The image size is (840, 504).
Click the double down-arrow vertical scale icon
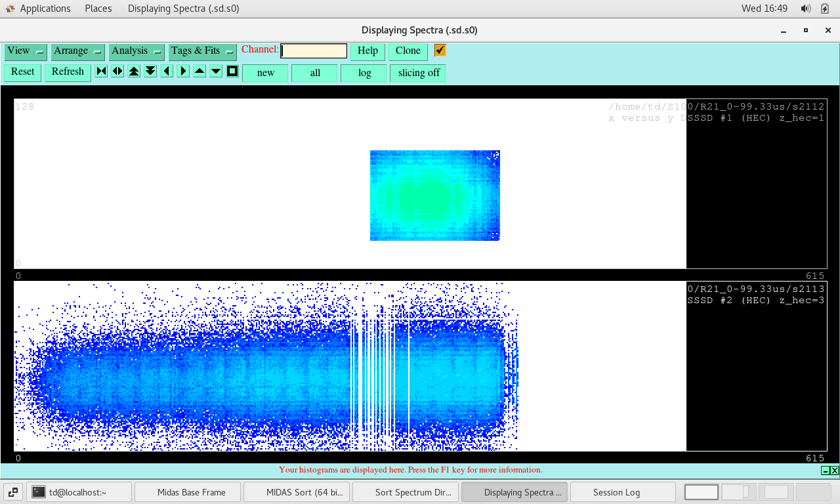[150, 72]
